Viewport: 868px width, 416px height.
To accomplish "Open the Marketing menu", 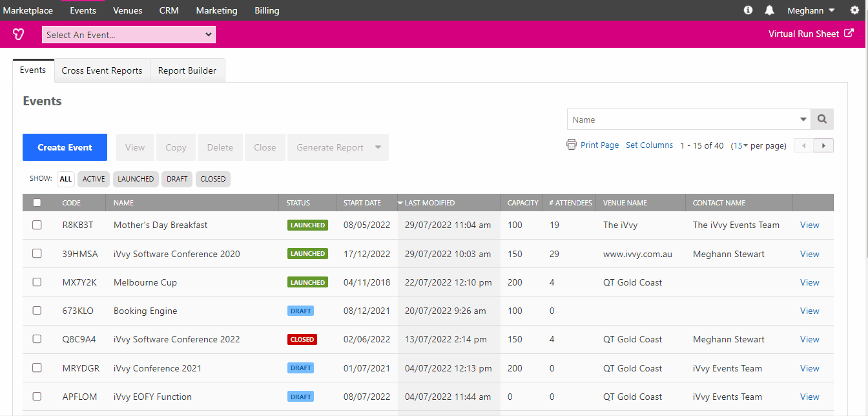I will coord(216,10).
